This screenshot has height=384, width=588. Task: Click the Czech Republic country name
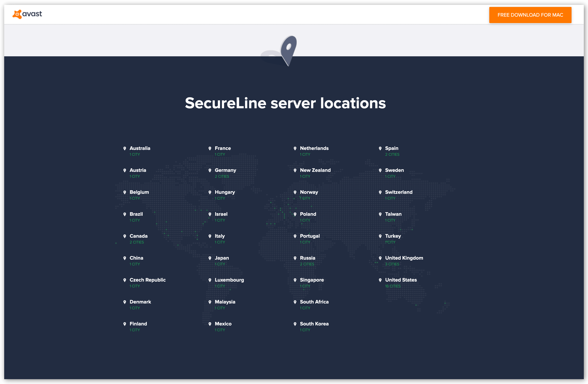(147, 280)
